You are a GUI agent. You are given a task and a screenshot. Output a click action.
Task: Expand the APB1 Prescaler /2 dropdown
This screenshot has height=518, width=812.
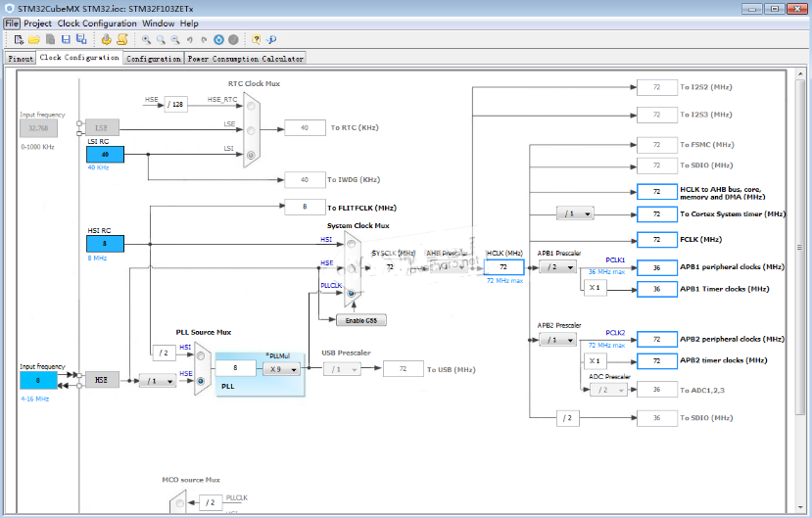[556, 267]
